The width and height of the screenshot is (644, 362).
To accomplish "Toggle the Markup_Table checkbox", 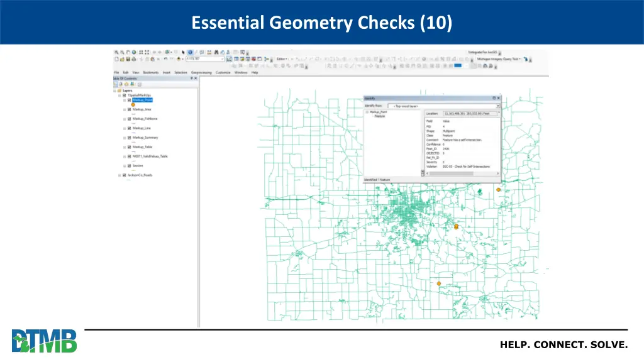I will coord(130,147).
